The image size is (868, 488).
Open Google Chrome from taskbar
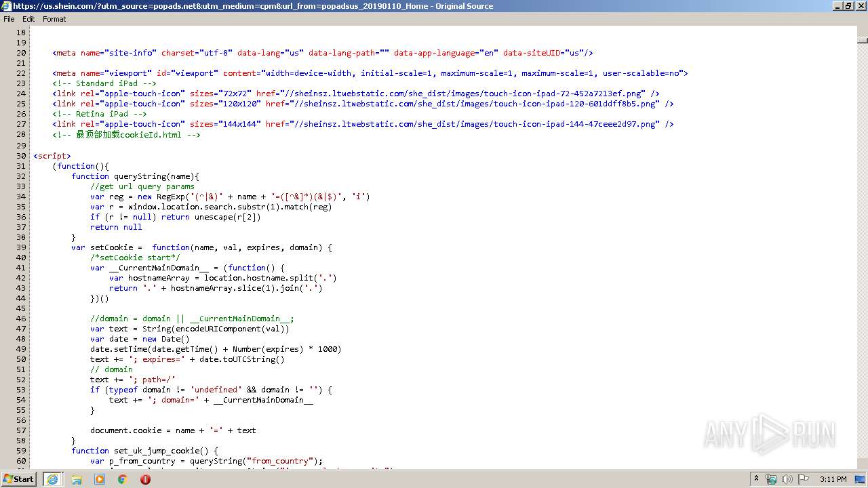(122, 479)
